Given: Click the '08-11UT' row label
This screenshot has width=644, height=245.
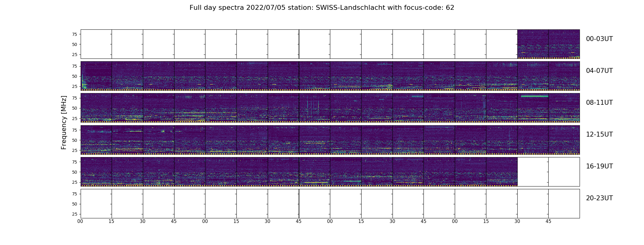Looking at the screenshot, I should (599, 103).
